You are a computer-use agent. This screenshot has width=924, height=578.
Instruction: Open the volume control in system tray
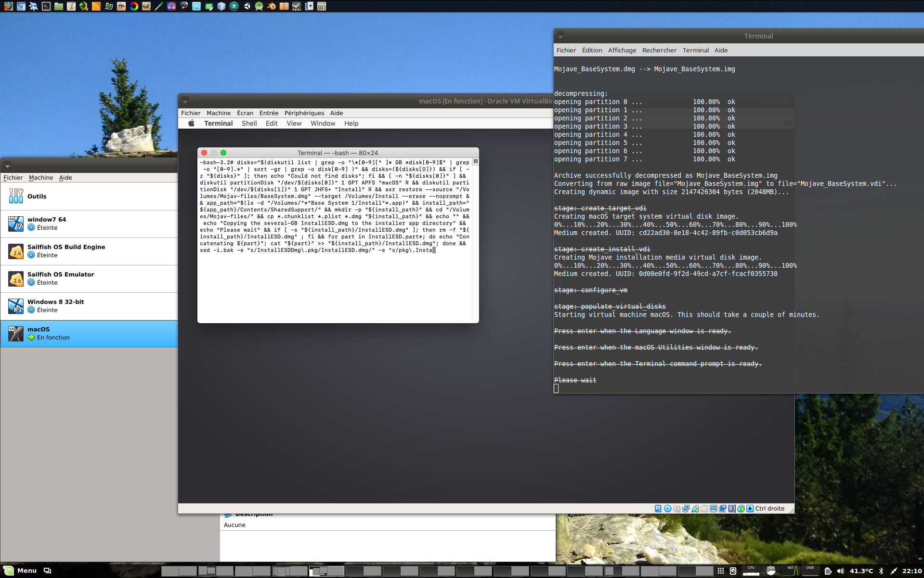click(840, 571)
